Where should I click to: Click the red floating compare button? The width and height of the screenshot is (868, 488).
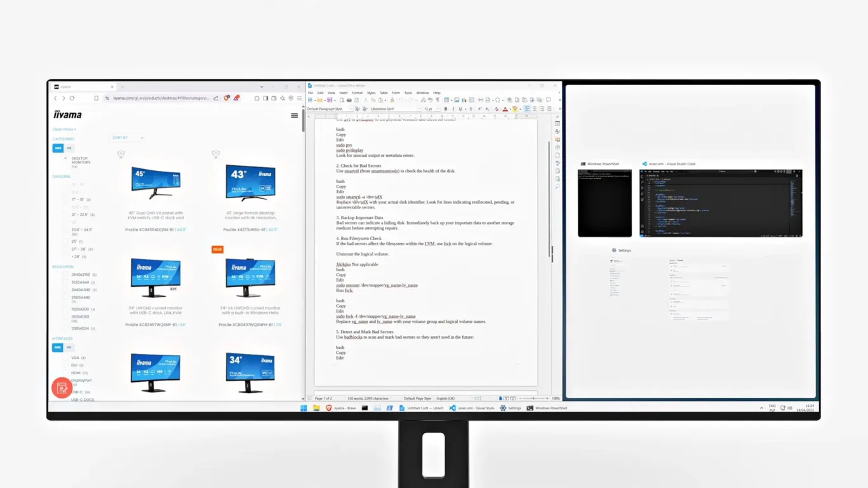(62, 388)
